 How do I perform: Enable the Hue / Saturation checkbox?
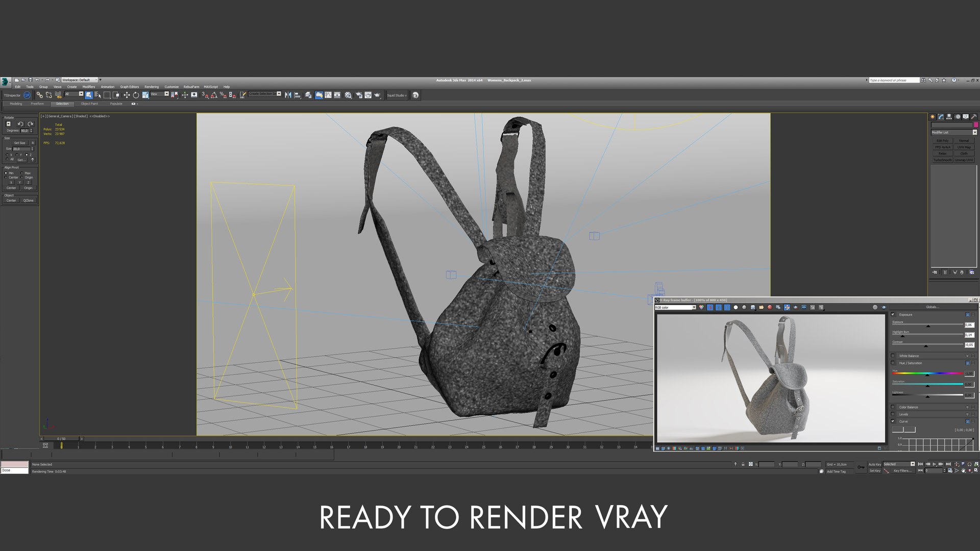pyautogui.click(x=893, y=363)
